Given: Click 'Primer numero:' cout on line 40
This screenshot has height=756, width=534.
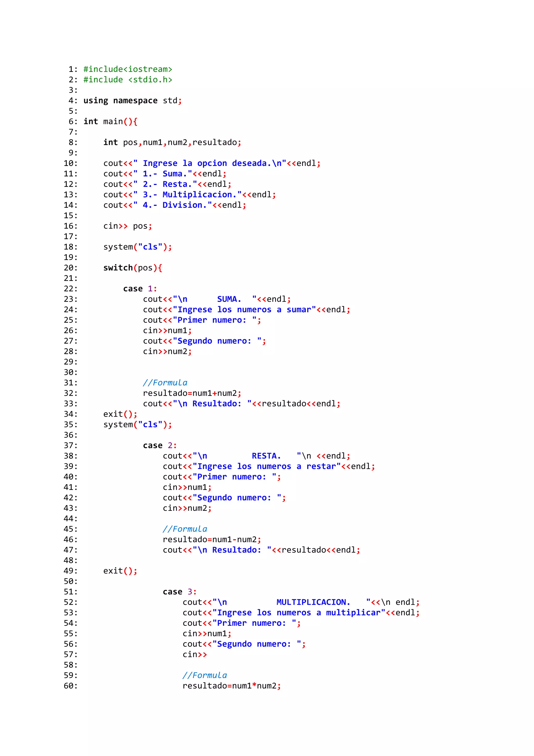Looking at the screenshot, I should (x=222, y=477).
